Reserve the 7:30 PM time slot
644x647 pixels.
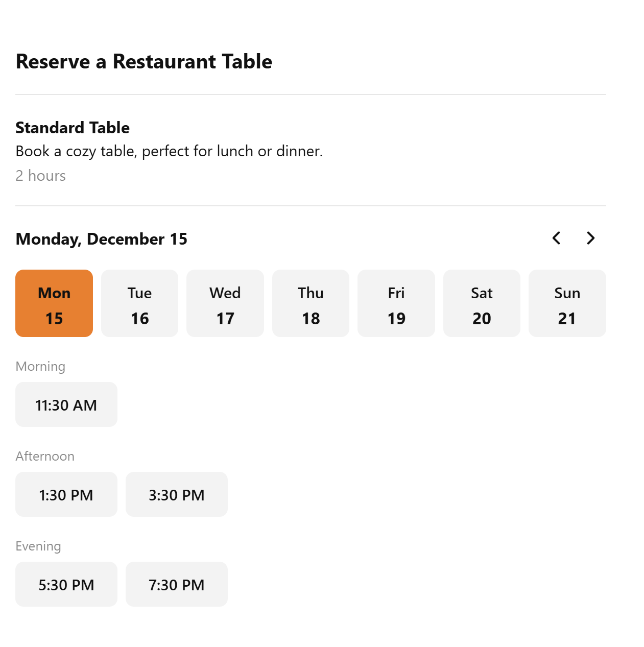pos(177,584)
